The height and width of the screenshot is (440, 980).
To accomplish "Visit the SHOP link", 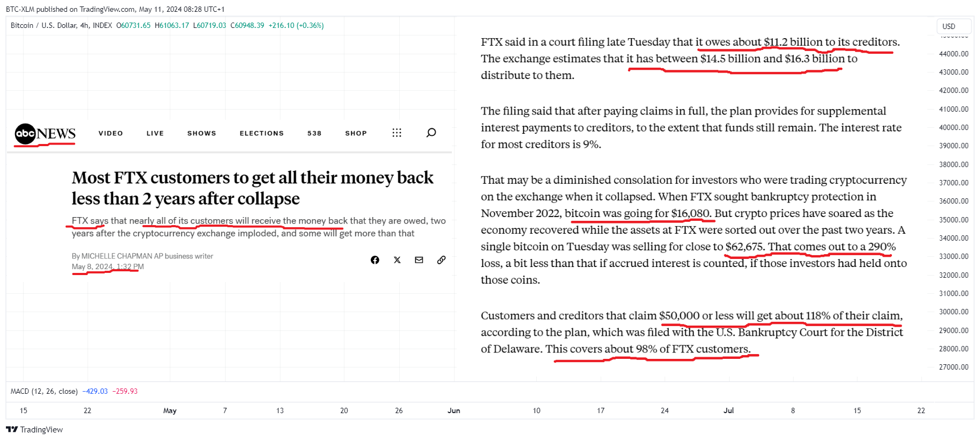I will coord(356,133).
